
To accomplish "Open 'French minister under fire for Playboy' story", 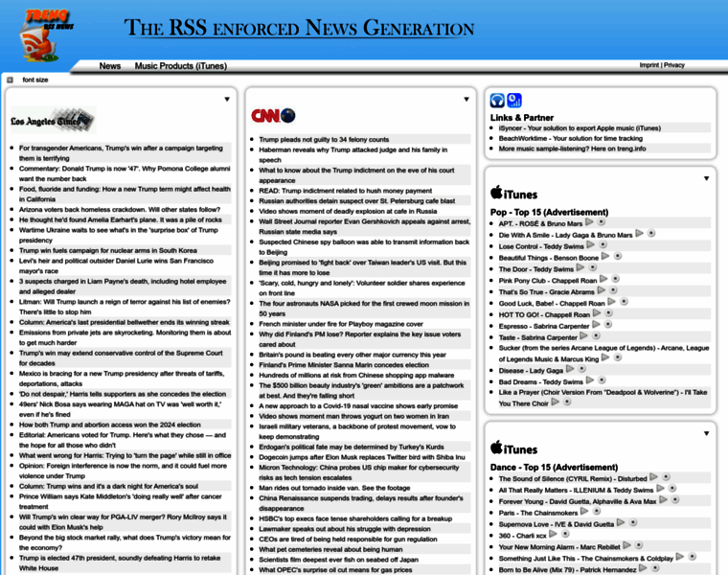I will [x=341, y=324].
